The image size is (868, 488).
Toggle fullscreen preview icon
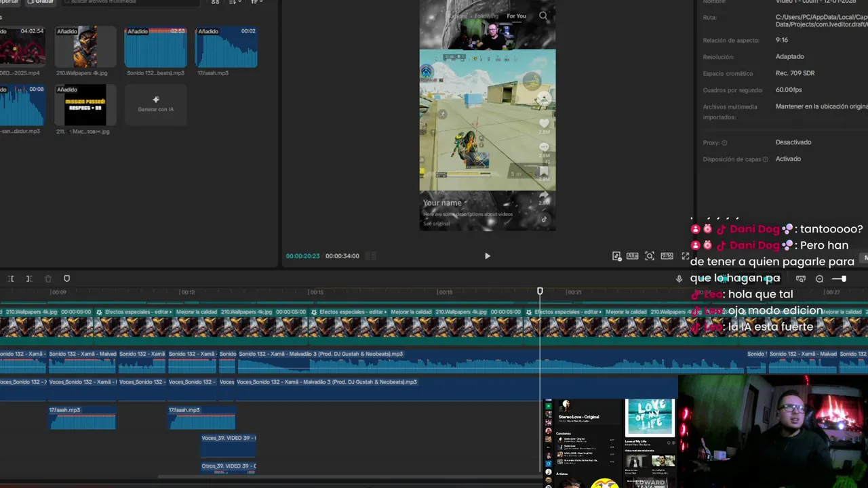coord(685,256)
